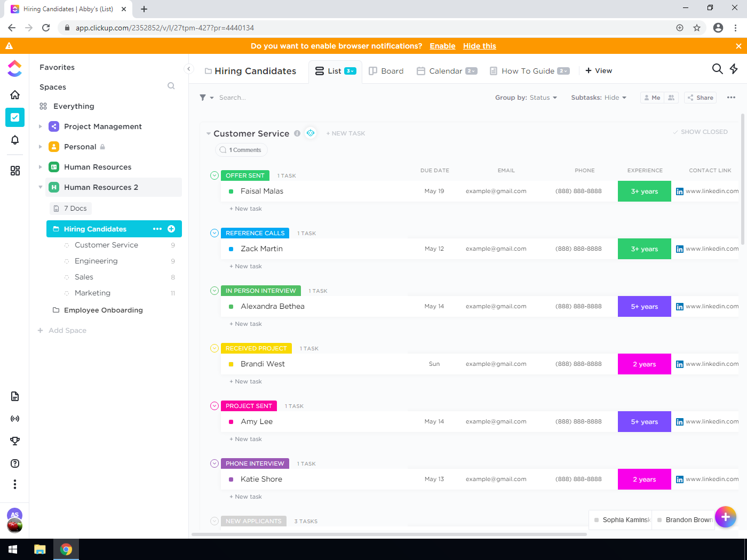Dismiss notification banner with X
The image size is (747, 560).
[738, 46]
